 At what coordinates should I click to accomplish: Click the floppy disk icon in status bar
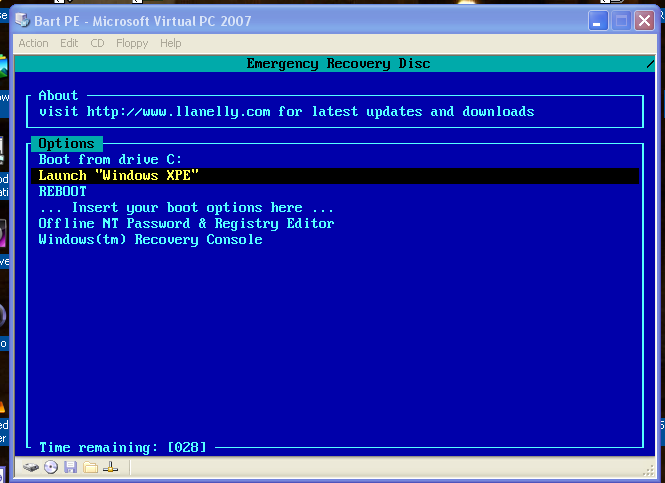70,467
